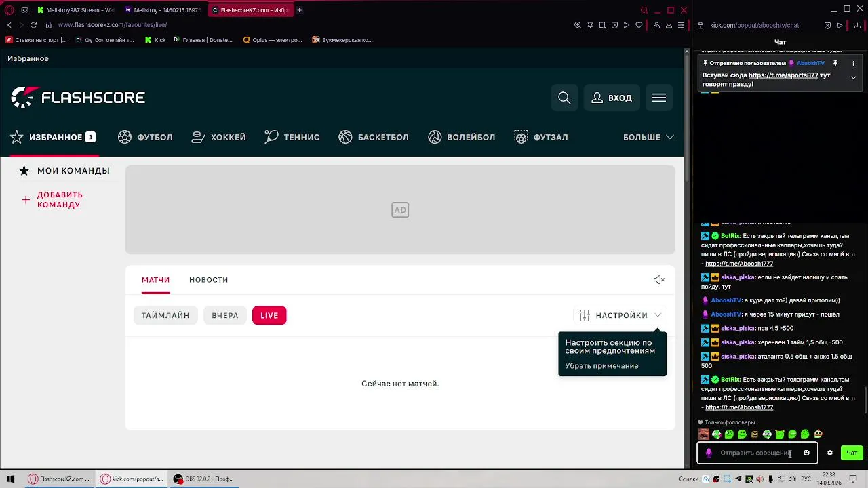Open the Баскетбол sport section
The image size is (868, 488).
[x=374, y=137]
